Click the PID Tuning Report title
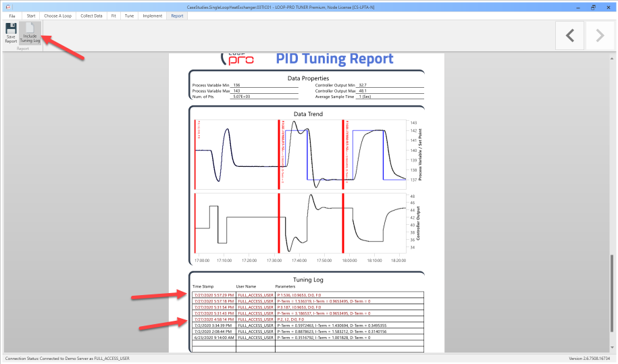 (334, 59)
